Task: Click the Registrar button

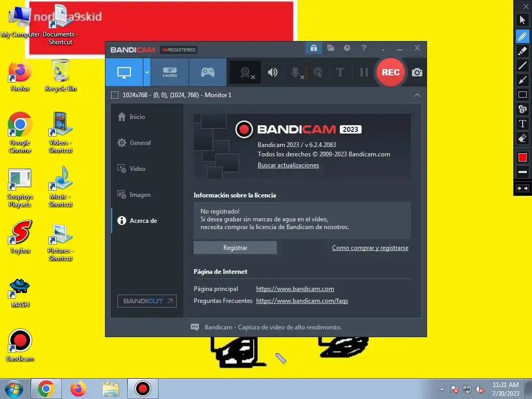Action: [x=235, y=248]
